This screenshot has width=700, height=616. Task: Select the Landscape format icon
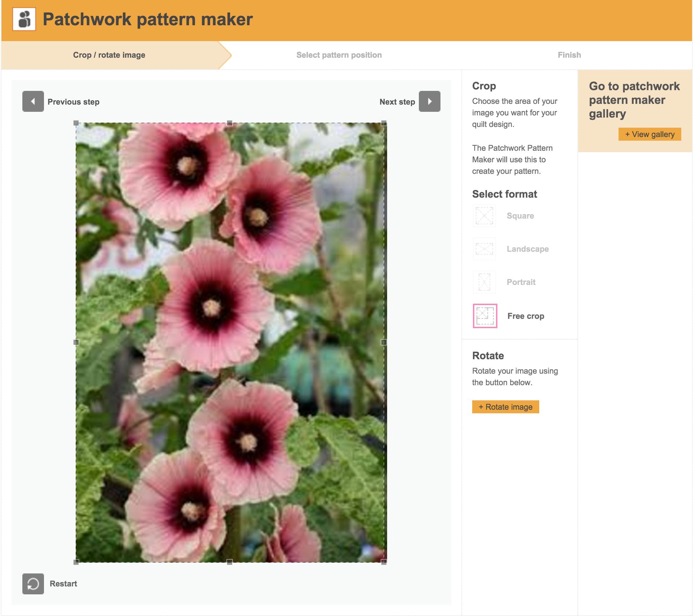coord(484,249)
